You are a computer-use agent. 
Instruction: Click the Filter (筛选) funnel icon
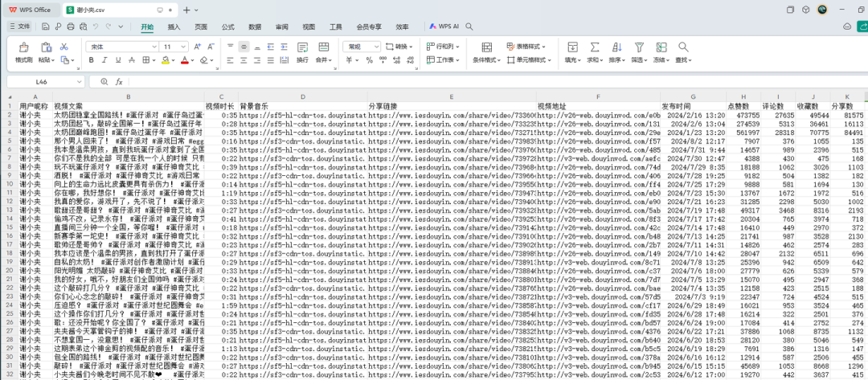pos(639,47)
